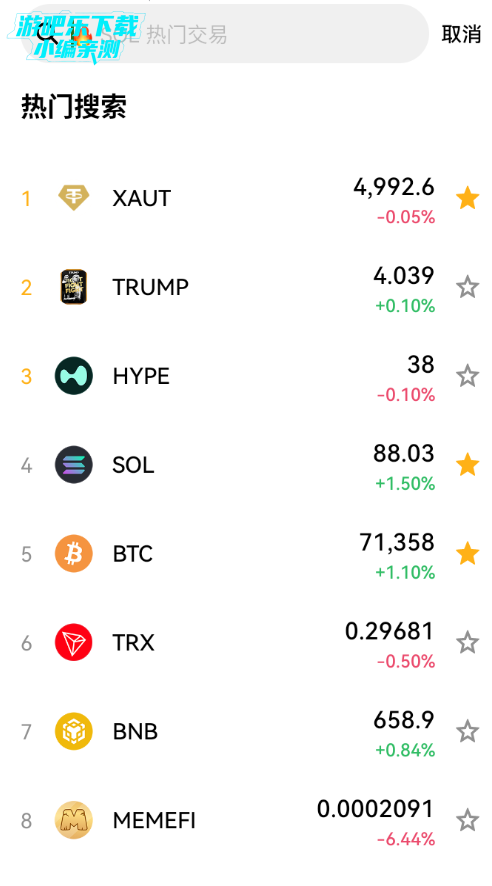Image resolution: width=492 pixels, height=886 pixels.
Task: Click the orange BTC Bitcoin icon
Action: click(74, 554)
